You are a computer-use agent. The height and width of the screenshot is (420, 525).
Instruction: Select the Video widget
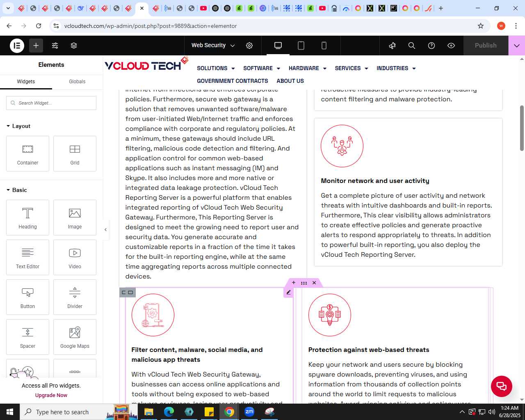coord(75,257)
